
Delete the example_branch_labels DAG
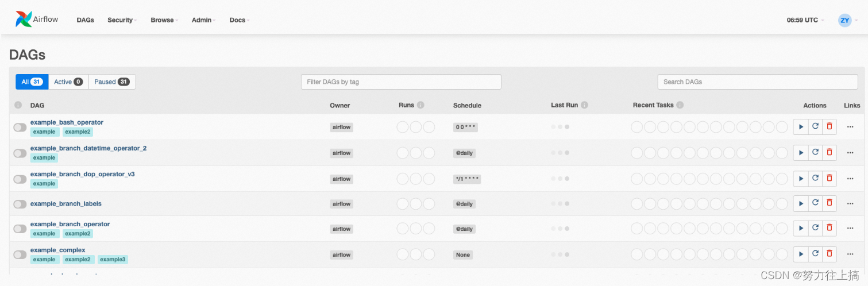[829, 204]
